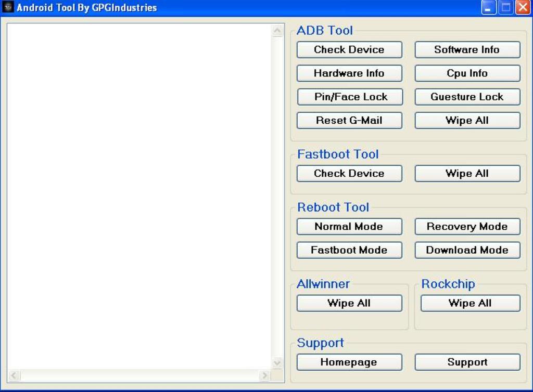Click the Guesture Lock button
Screen dimensions: 533x392
[x=467, y=97]
